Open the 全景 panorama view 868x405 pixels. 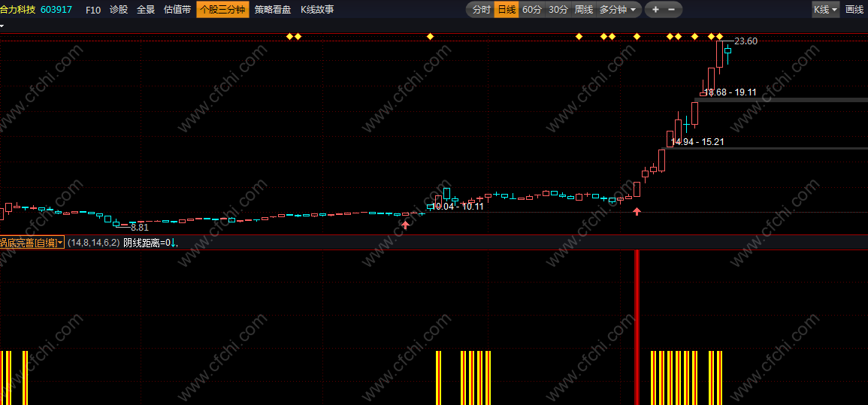[x=146, y=10]
